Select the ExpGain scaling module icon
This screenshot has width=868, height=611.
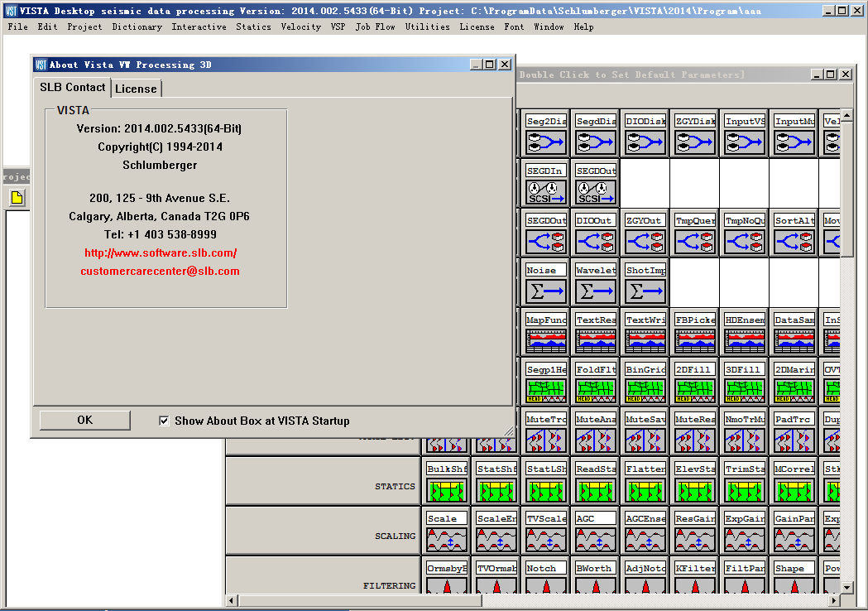(x=745, y=540)
